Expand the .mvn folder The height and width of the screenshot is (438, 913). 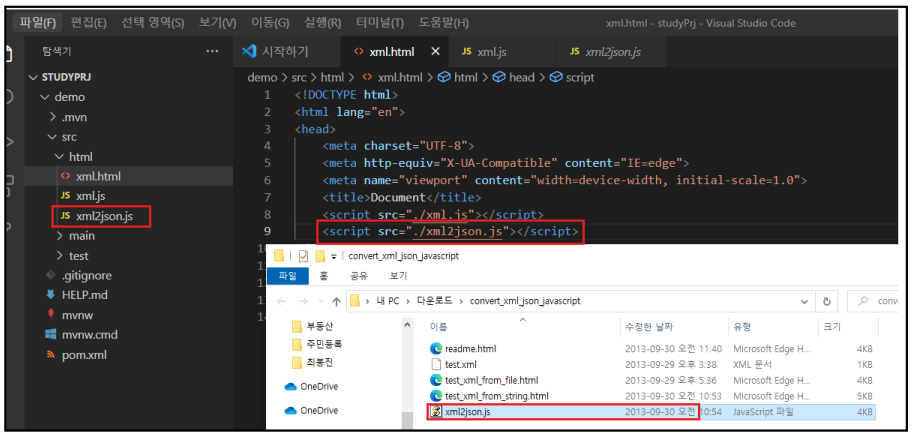(54, 117)
